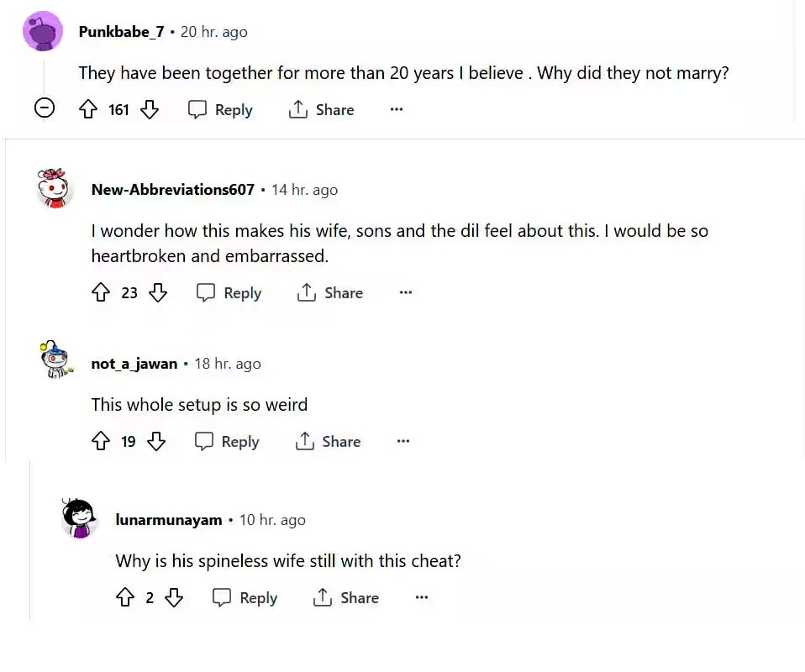Downvote Punkbabe_7's comment
Screen dimensions: 805x672
point(150,109)
